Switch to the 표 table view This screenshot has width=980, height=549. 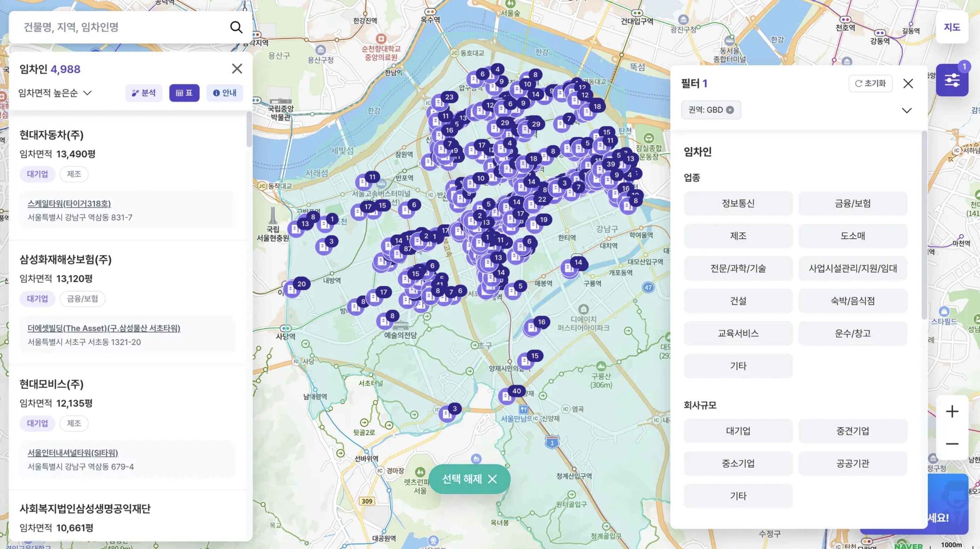[184, 93]
